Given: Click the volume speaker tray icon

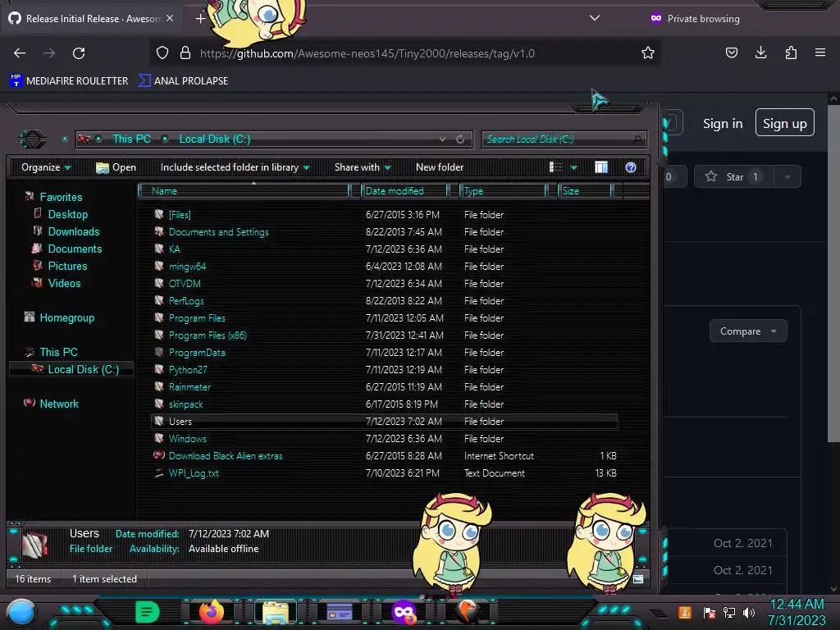Looking at the screenshot, I should point(748,612).
